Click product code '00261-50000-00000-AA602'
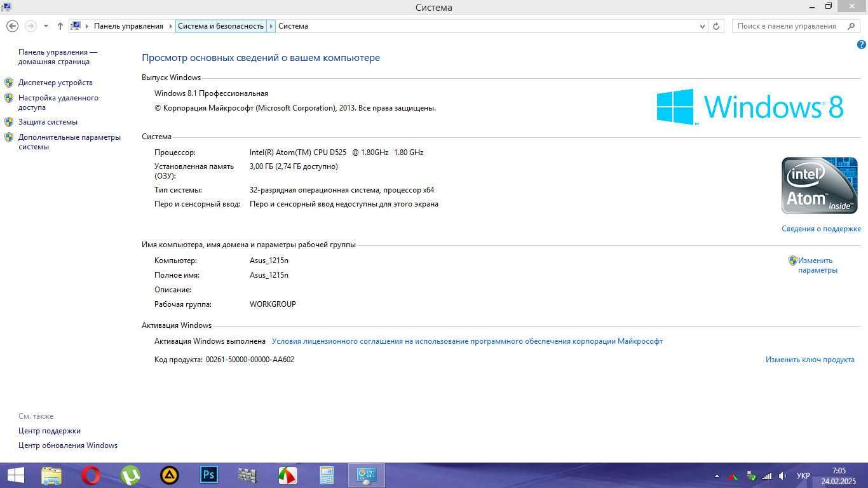 point(250,360)
